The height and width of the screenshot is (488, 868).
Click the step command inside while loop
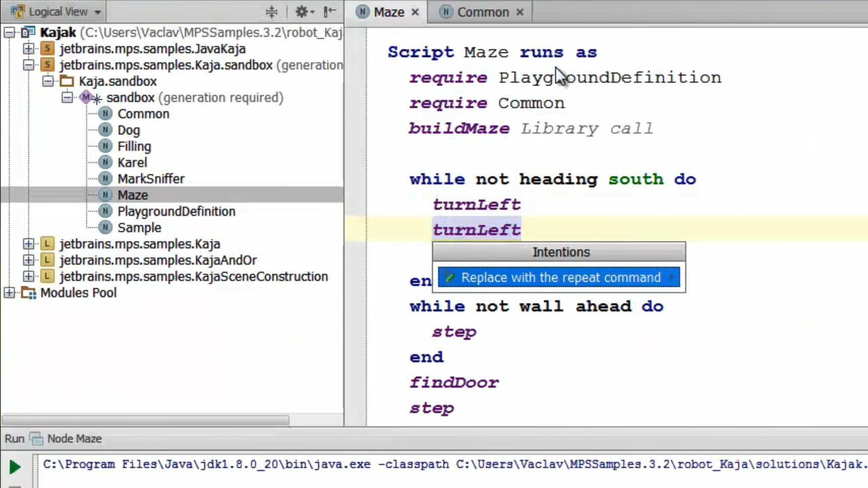[x=454, y=331]
